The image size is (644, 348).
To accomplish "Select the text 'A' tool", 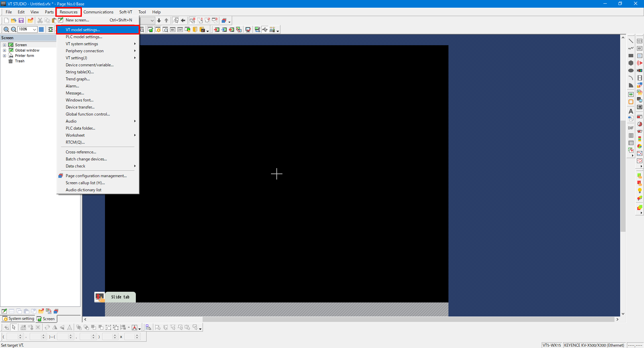I will [x=631, y=111].
